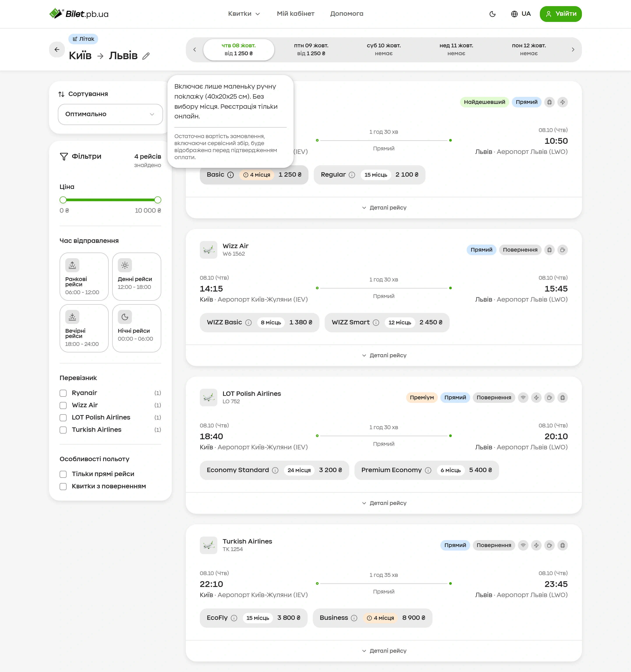The image size is (631, 672).
Task: Open language selector globe icon
Action: tap(514, 14)
